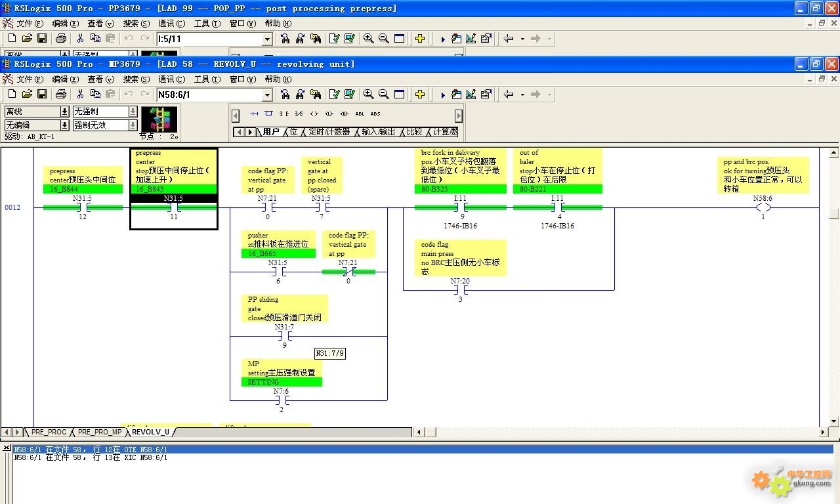Click yellow plus icon in MP3679 window toolbar
This screenshot has height=504, width=840.
420,94
